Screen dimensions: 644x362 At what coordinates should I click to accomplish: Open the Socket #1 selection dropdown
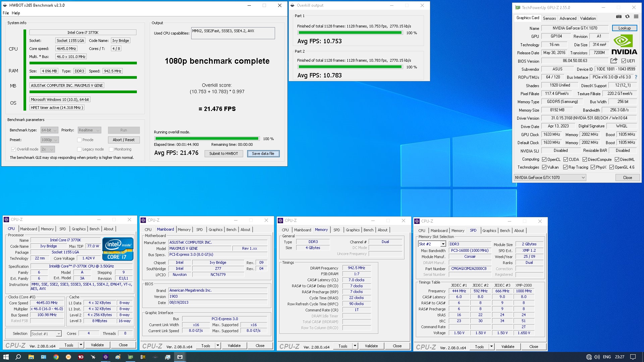46,334
